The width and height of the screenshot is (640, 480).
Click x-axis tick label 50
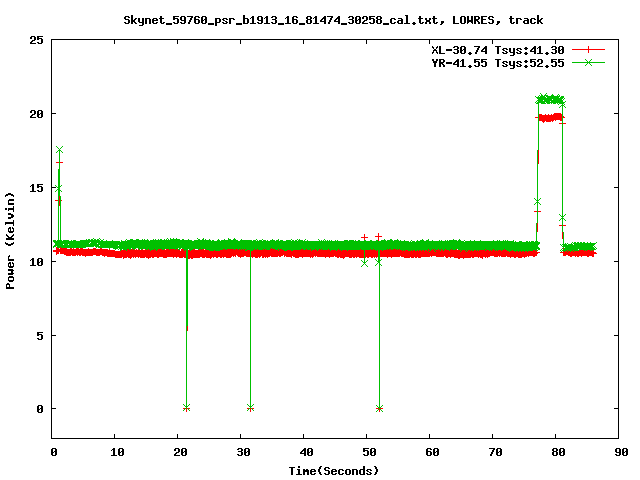coord(369,452)
